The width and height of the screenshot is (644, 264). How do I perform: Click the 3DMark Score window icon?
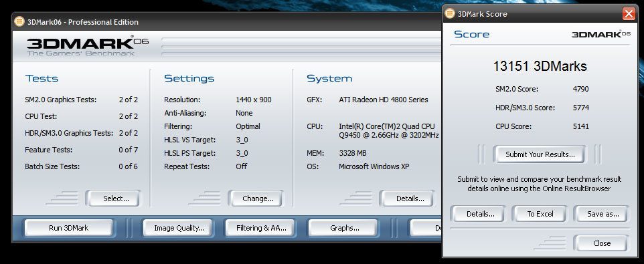[450, 13]
